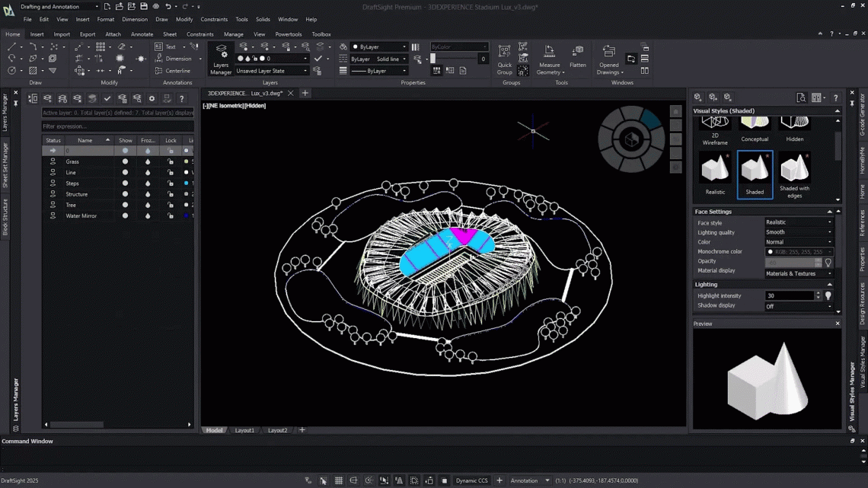Switch to the Layout1 tab

tap(244, 429)
